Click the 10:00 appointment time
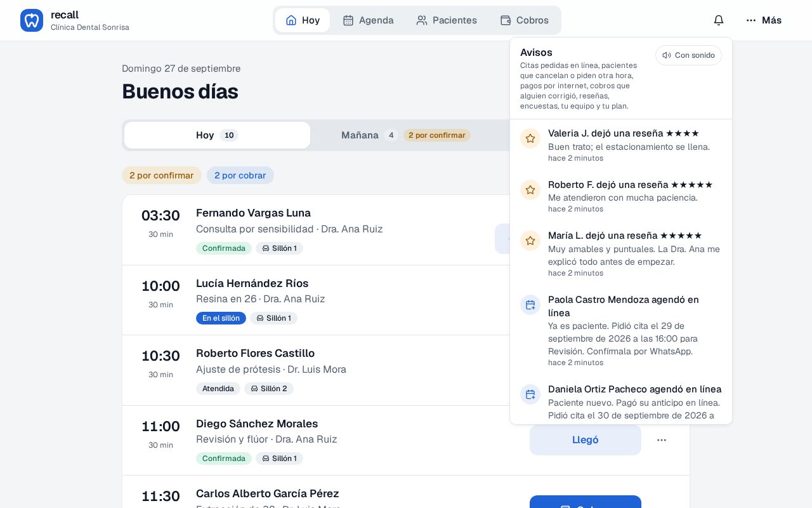 (x=160, y=286)
